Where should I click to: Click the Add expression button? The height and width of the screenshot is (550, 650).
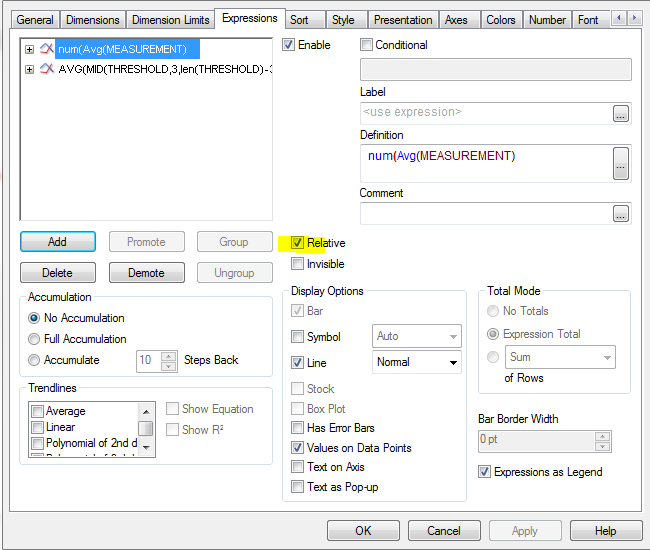click(x=58, y=242)
